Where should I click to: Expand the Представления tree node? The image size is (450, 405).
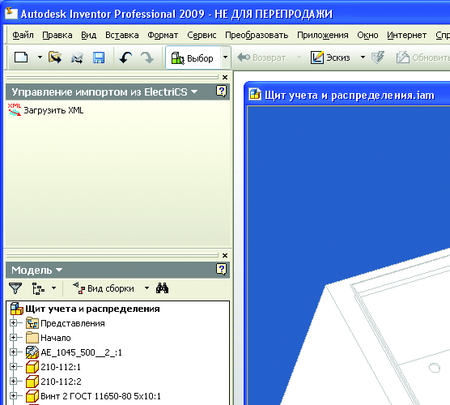tap(13, 323)
